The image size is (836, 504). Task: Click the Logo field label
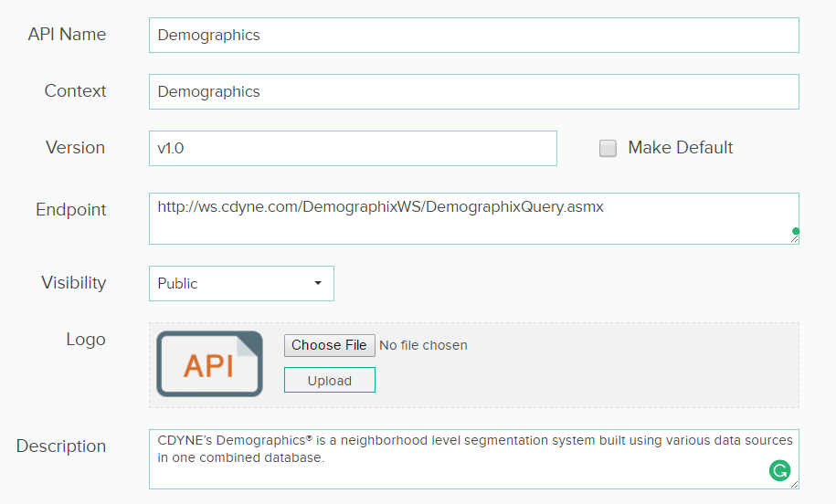click(86, 340)
